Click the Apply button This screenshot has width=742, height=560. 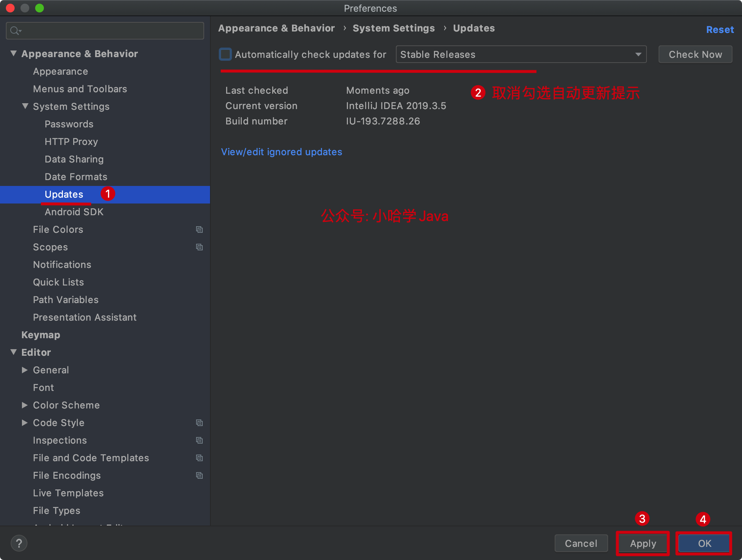pyautogui.click(x=643, y=543)
